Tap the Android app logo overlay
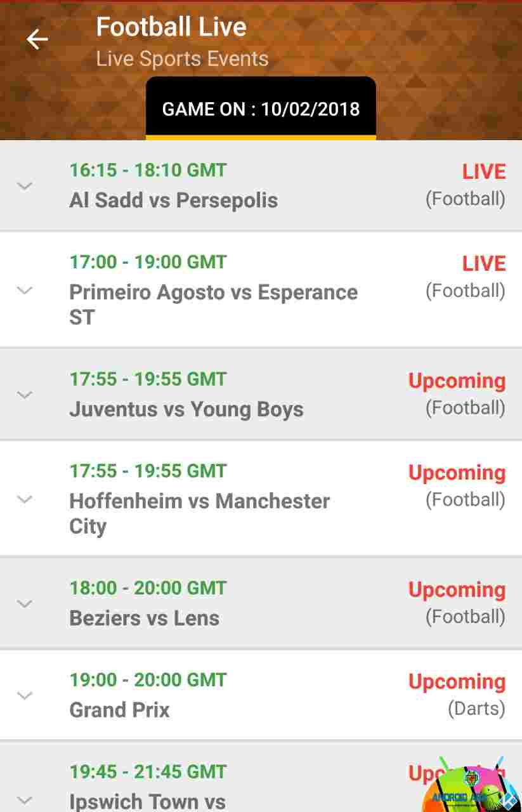Image resolution: width=522 pixels, height=812 pixels. click(x=470, y=784)
